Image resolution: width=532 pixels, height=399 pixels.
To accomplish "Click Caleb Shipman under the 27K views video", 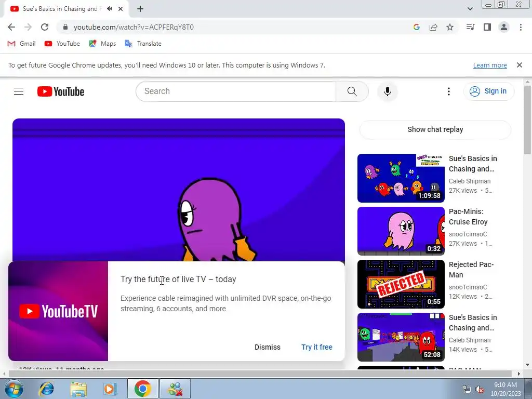I will (470, 181).
